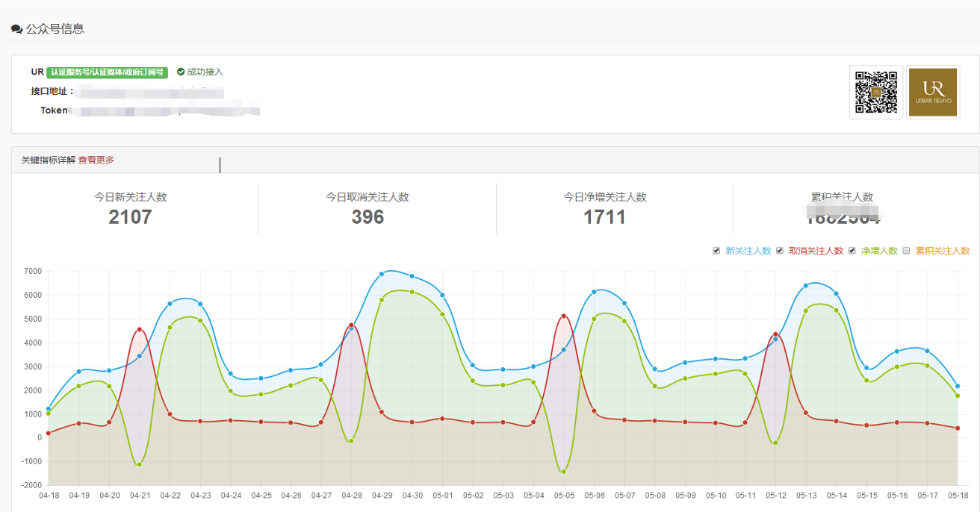
Task: Click the green dip point on 05-12
Action: coord(776,443)
